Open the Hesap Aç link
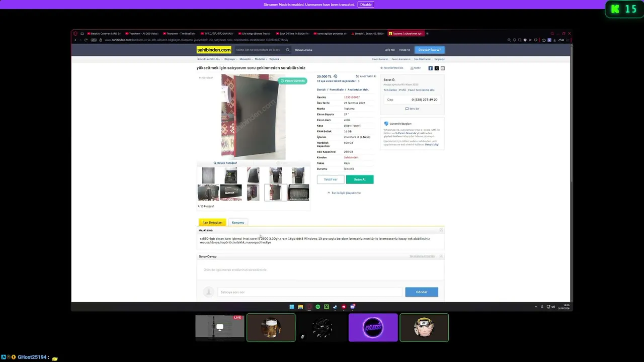The height and width of the screenshot is (362, 644). (x=405, y=50)
